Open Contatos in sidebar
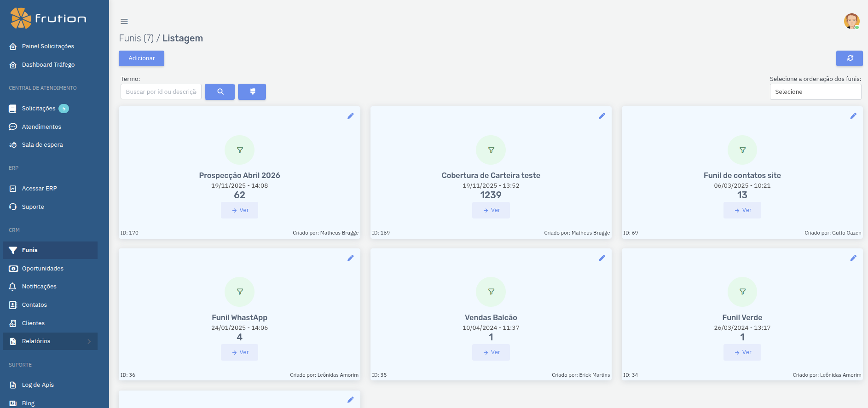The image size is (868, 408). click(50, 305)
